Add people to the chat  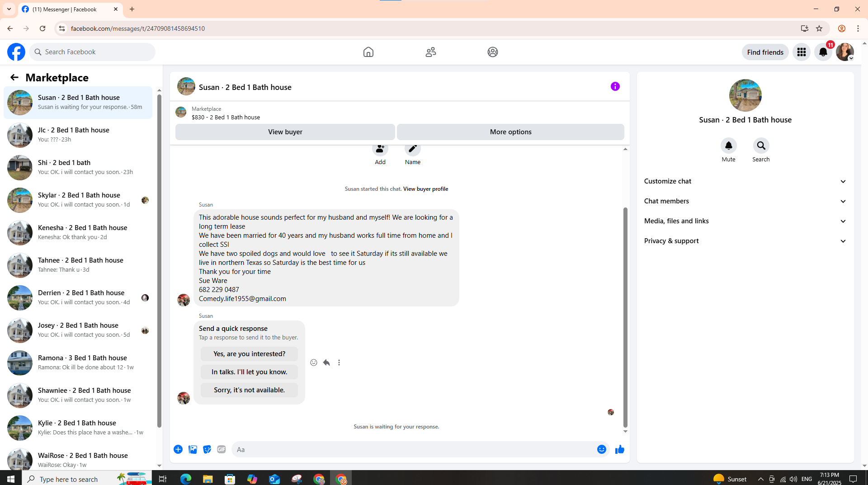[380, 149]
